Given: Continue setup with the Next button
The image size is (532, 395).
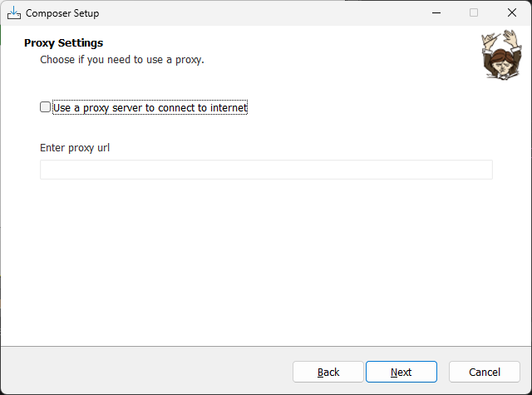Looking at the screenshot, I should (x=401, y=372).
